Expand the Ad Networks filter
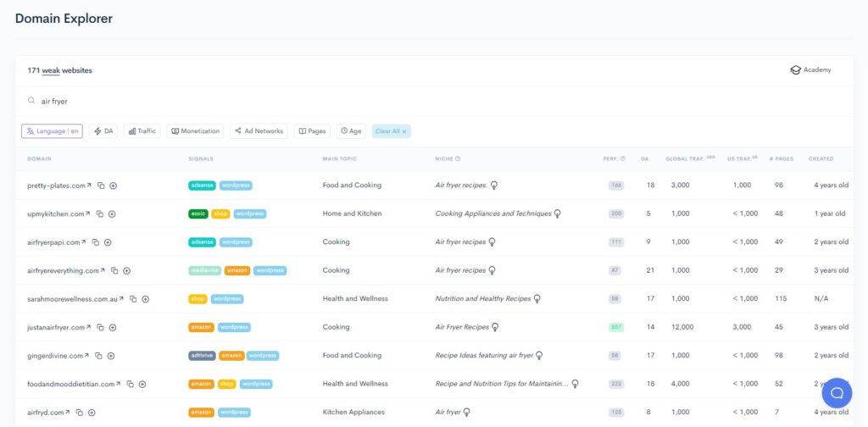The image size is (868, 427). point(259,131)
